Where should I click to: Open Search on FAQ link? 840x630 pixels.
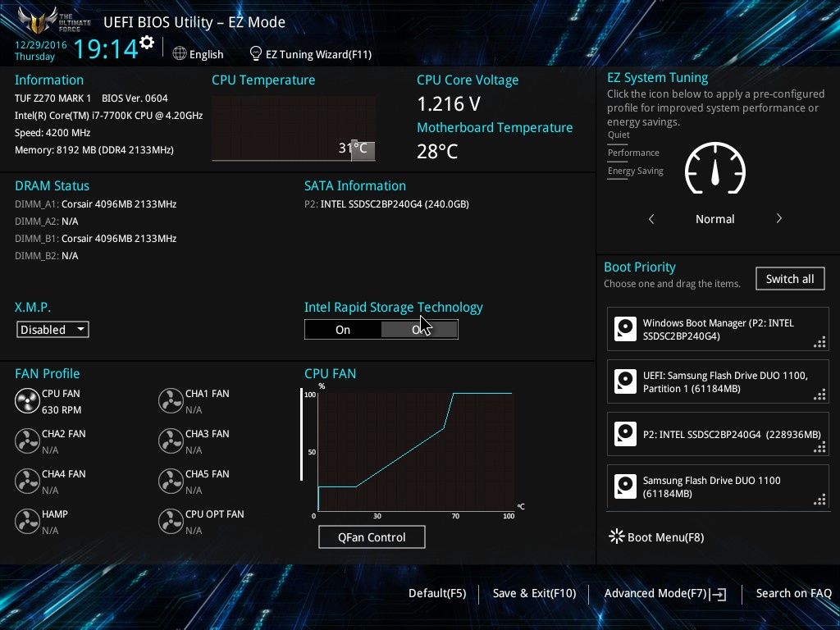click(x=794, y=594)
